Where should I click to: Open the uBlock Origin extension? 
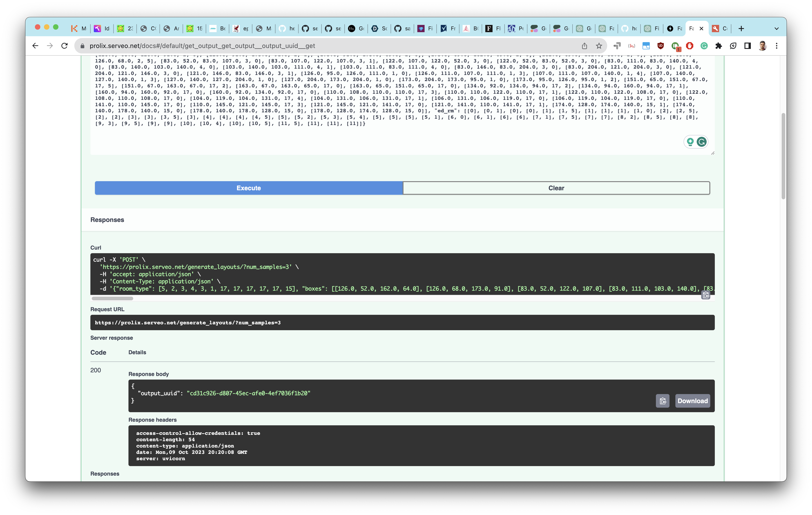[661, 46]
